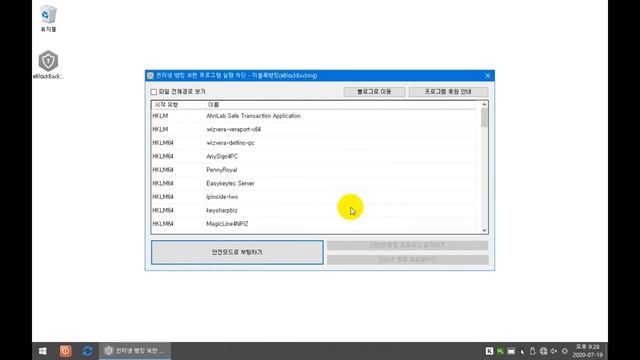This screenshot has width=640, height=360.
Task: Close the eBlockBack dialog
Action: (487, 76)
